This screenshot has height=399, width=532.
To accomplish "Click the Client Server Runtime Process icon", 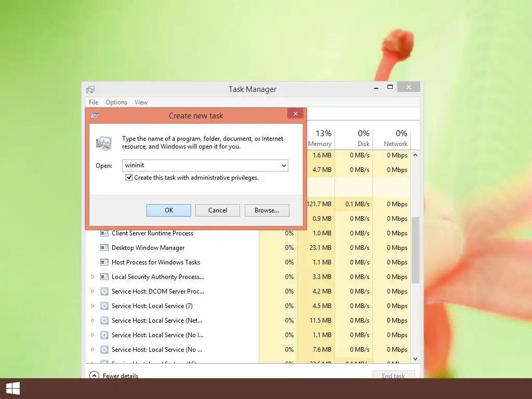I will click(104, 233).
